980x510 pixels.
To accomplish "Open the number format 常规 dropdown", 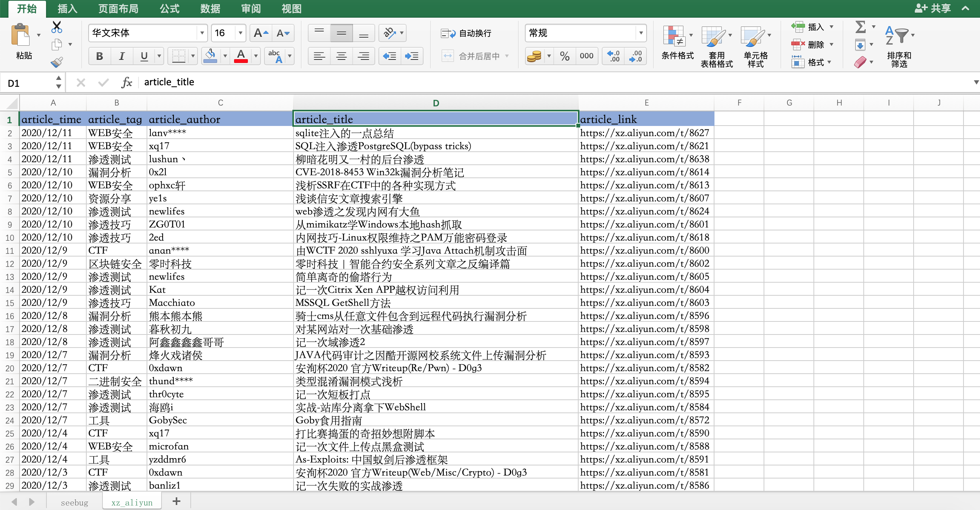I will (x=641, y=33).
